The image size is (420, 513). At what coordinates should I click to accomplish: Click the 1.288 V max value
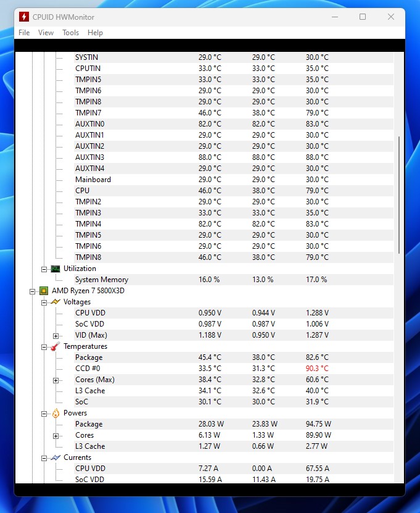point(317,313)
